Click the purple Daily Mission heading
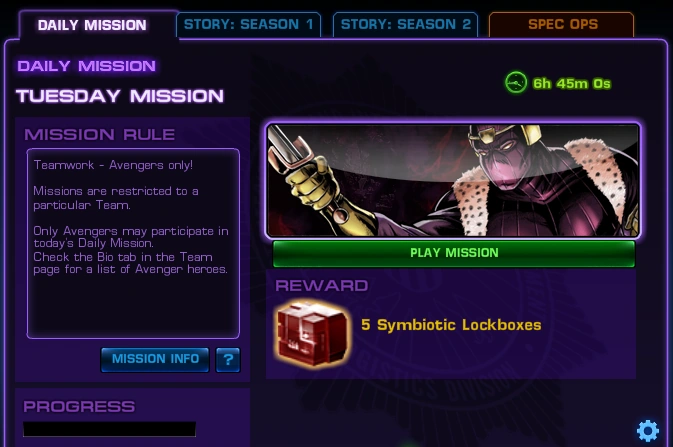The image size is (673, 447). 87,66
